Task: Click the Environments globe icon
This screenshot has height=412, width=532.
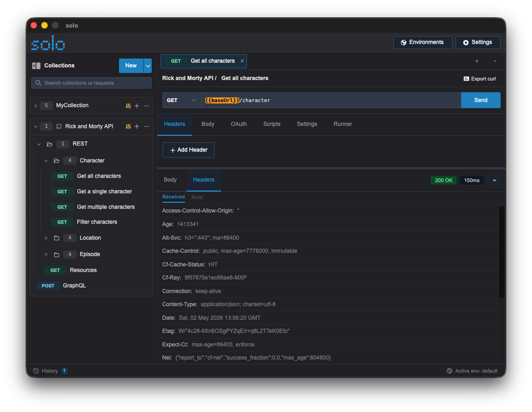Action: (x=403, y=43)
